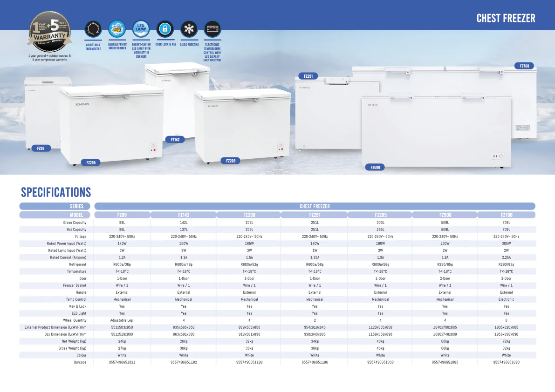Image resolution: width=555 pixels, height=392 pixels.
Task: Click the FZ295 product label tag
Action: tap(91, 162)
